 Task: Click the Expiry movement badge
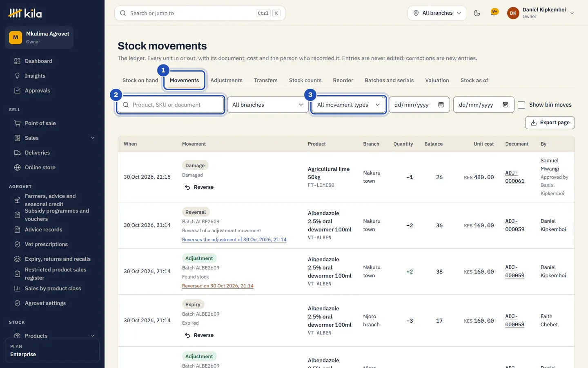tap(193, 305)
